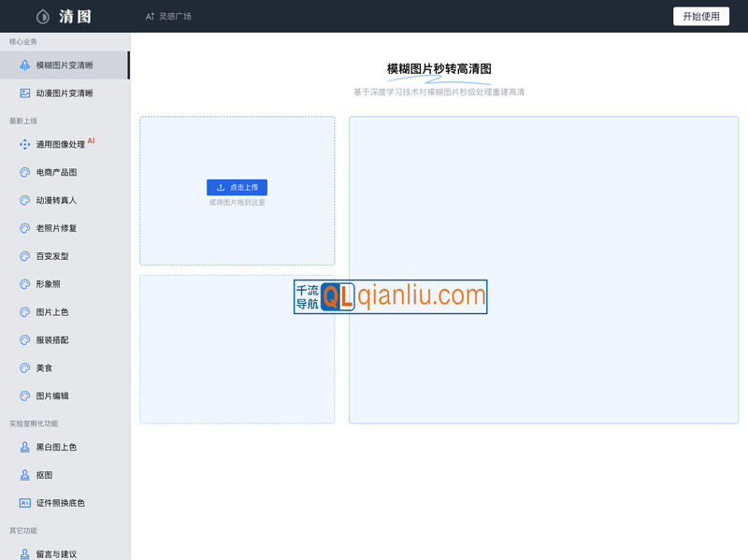Select the 模糊图片变清晰 tool icon
The width and height of the screenshot is (748, 560).
coord(26,65)
